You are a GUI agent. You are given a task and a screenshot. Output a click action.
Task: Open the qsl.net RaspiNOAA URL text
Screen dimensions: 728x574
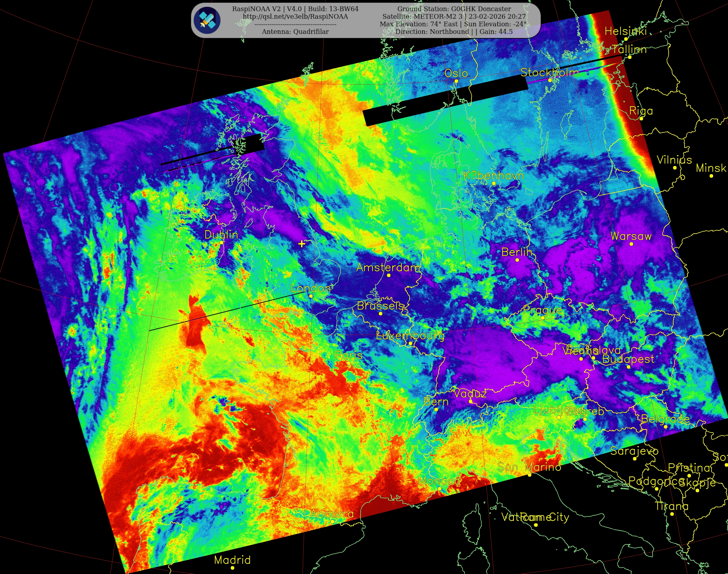(295, 17)
